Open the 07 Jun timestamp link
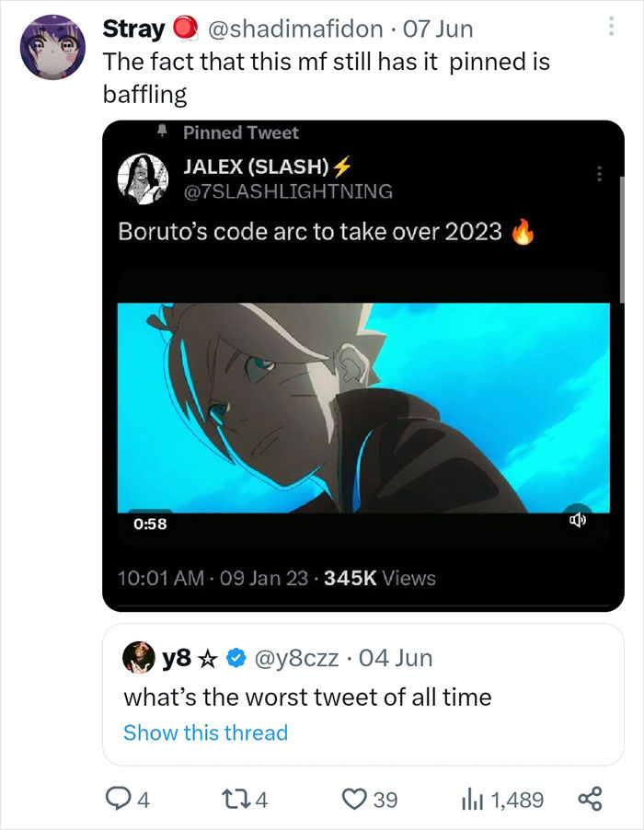 point(438,28)
